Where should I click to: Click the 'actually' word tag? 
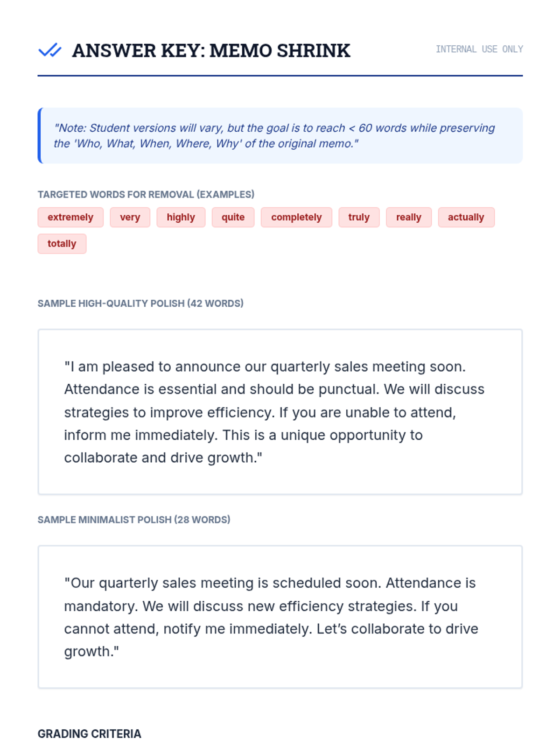point(466,217)
